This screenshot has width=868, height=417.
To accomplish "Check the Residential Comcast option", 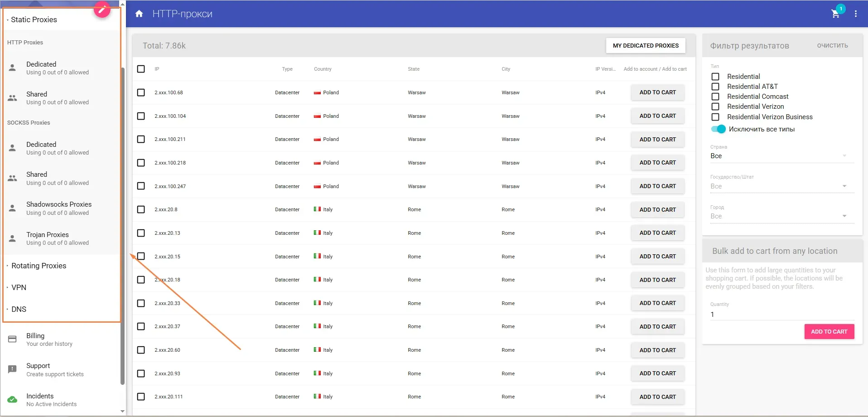I will pyautogui.click(x=716, y=97).
